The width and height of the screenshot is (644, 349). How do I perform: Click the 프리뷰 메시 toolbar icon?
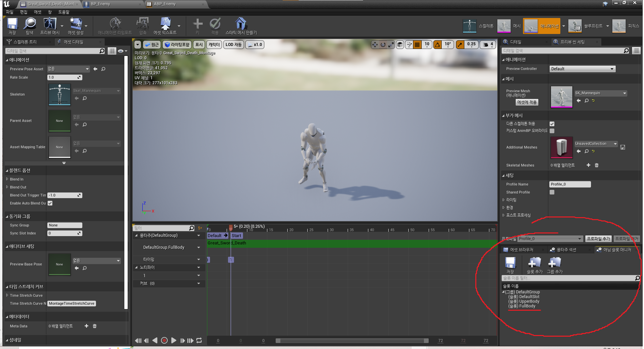pyautogui.click(x=50, y=26)
